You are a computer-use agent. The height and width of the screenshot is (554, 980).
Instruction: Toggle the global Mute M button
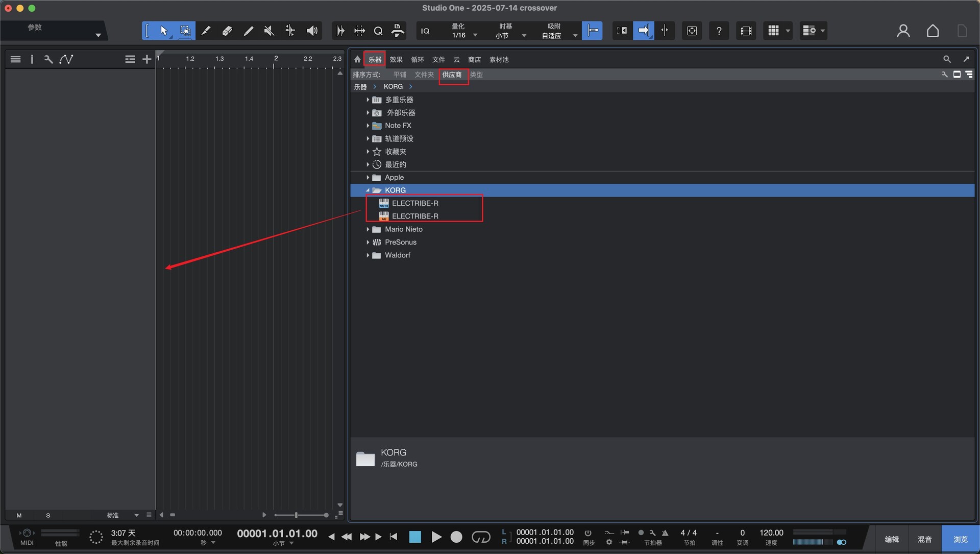point(19,515)
